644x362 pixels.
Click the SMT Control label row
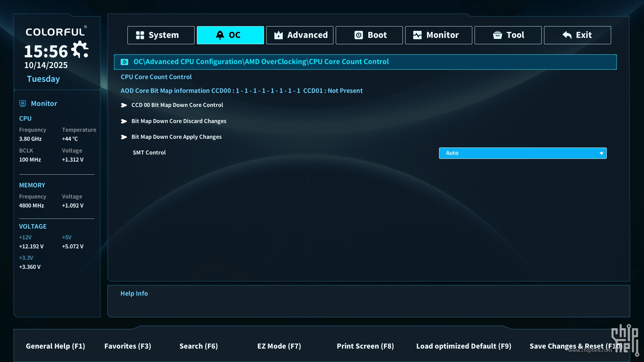149,153
